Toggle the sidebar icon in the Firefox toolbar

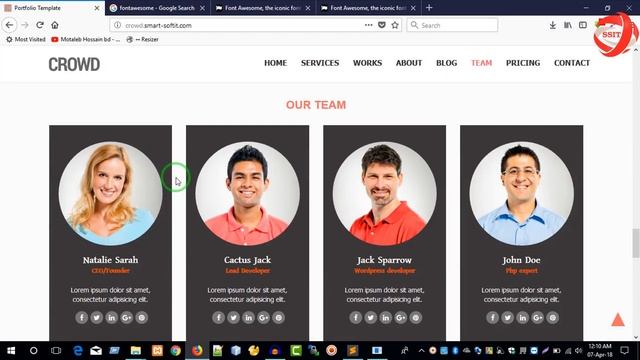click(x=583, y=25)
